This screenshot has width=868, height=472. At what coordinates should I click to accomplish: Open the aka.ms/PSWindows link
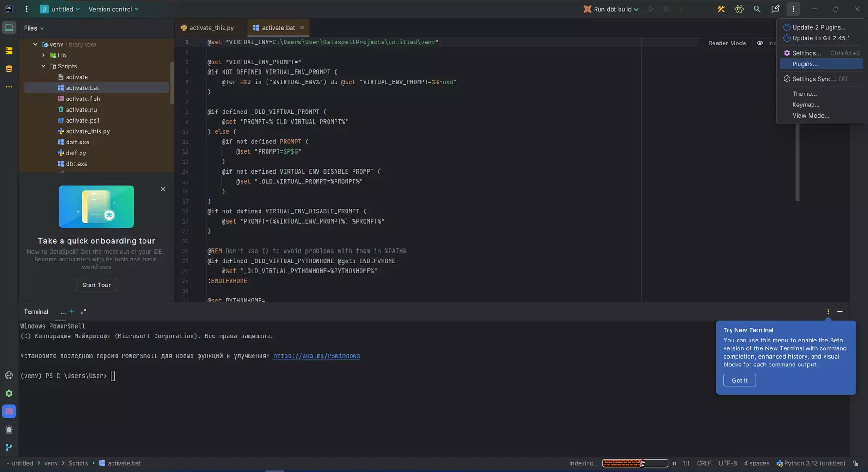(316, 356)
